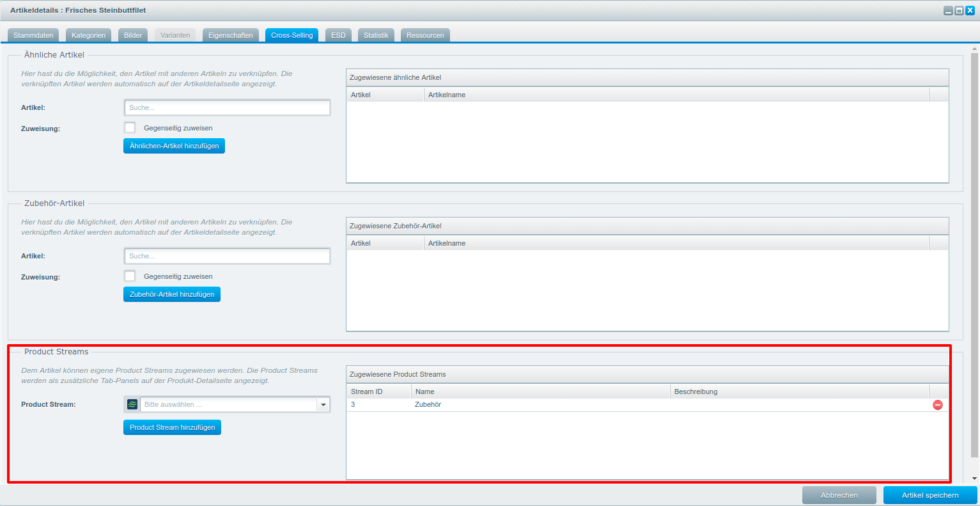The width and height of the screenshot is (980, 506).
Task: Close the Artikeldetails window
Action: 970,11
